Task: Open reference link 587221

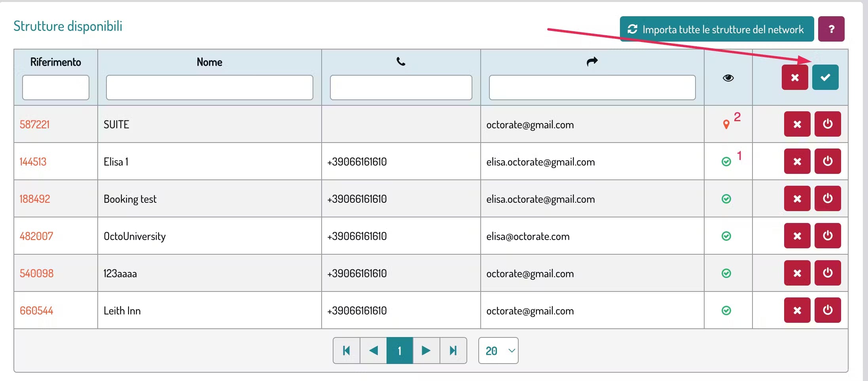Action: tap(35, 125)
